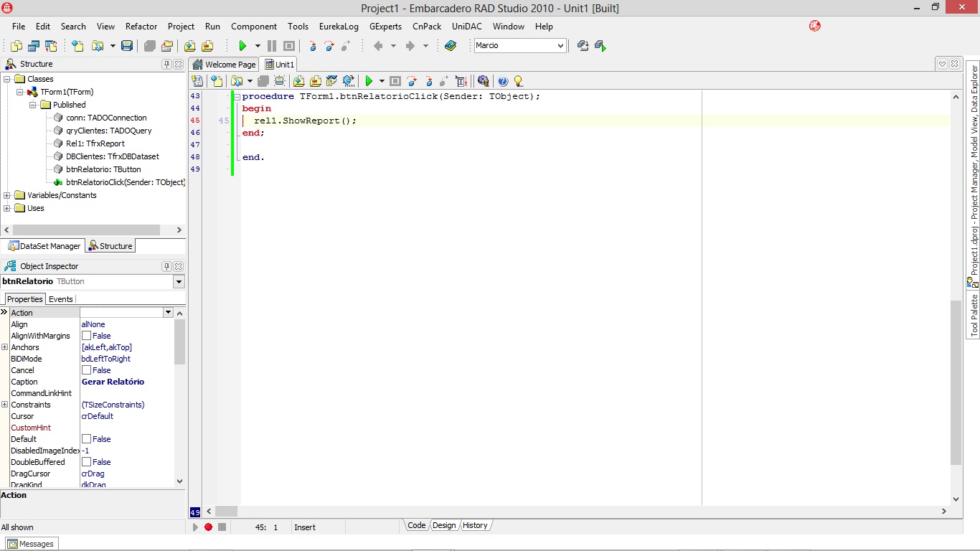The image size is (980, 551).
Task: Open the Refactor menu
Action: pos(141,26)
